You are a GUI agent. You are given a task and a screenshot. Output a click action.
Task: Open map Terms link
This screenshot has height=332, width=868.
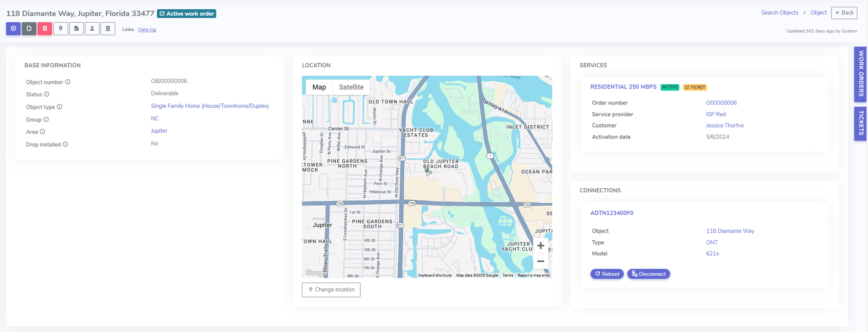(x=508, y=275)
